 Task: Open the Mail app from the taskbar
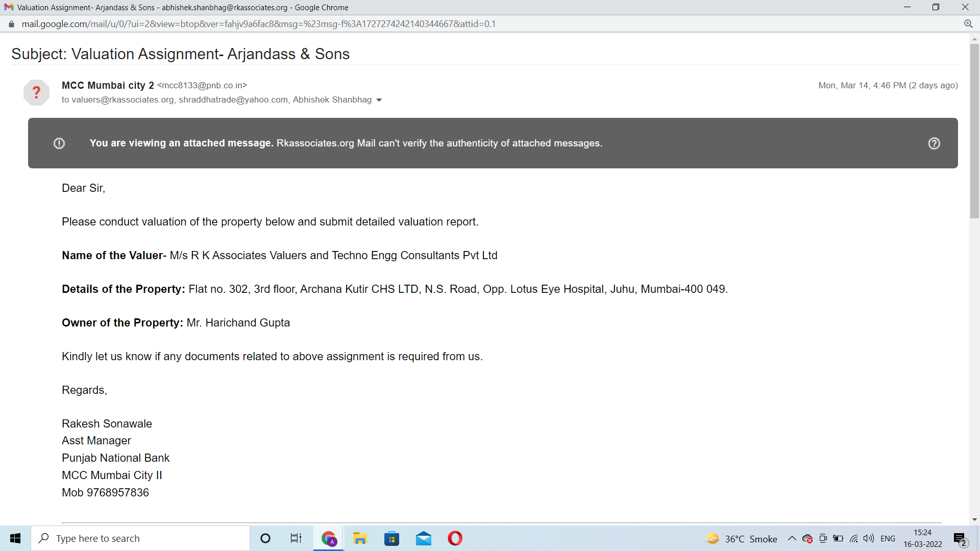(x=423, y=538)
